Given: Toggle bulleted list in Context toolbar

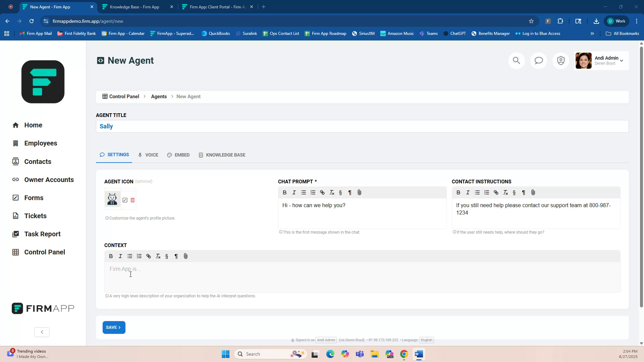Looking at the screenshot, I should click(129, 256).
